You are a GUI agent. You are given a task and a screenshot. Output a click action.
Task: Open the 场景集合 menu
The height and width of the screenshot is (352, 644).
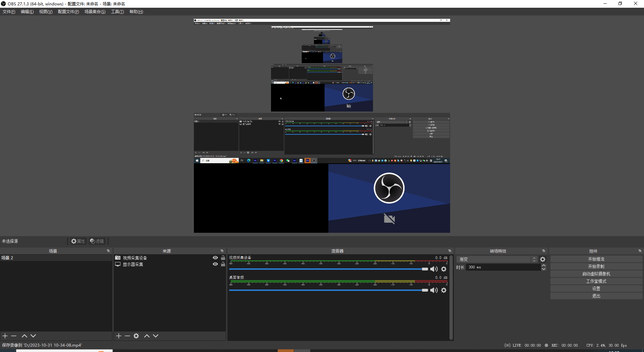tap(95, 12)
